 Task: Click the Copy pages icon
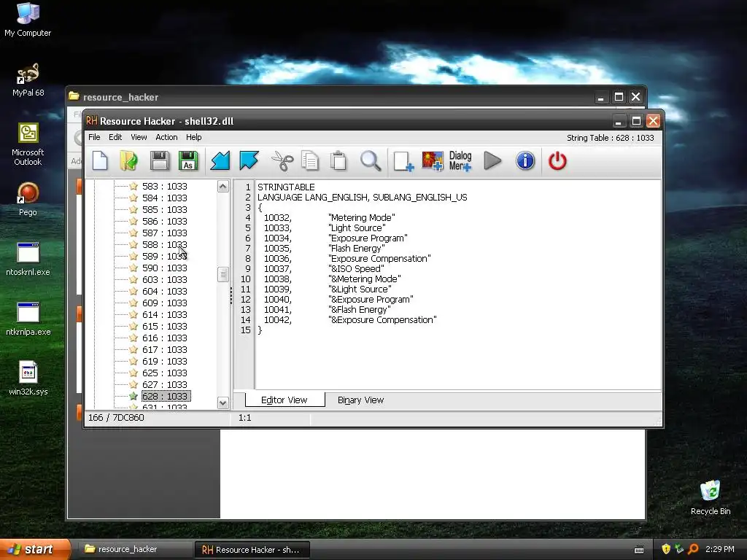coord(310,161)
